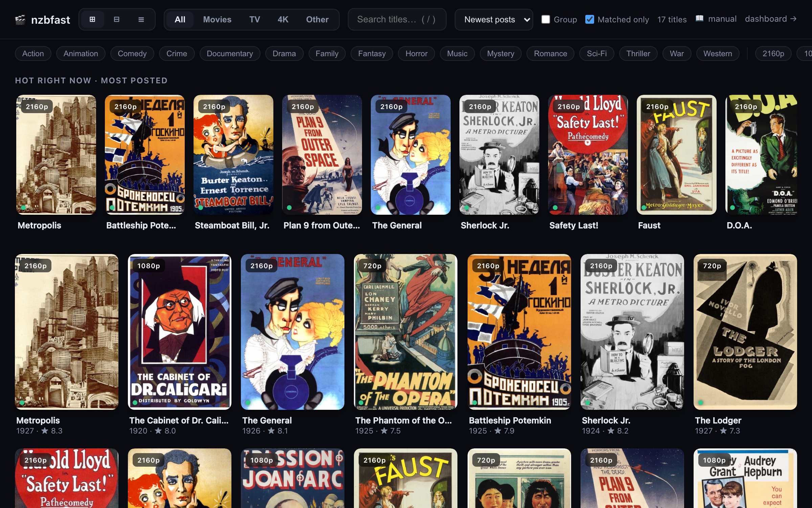
Task: Select the Movies category tab
Action: [217, 19]
